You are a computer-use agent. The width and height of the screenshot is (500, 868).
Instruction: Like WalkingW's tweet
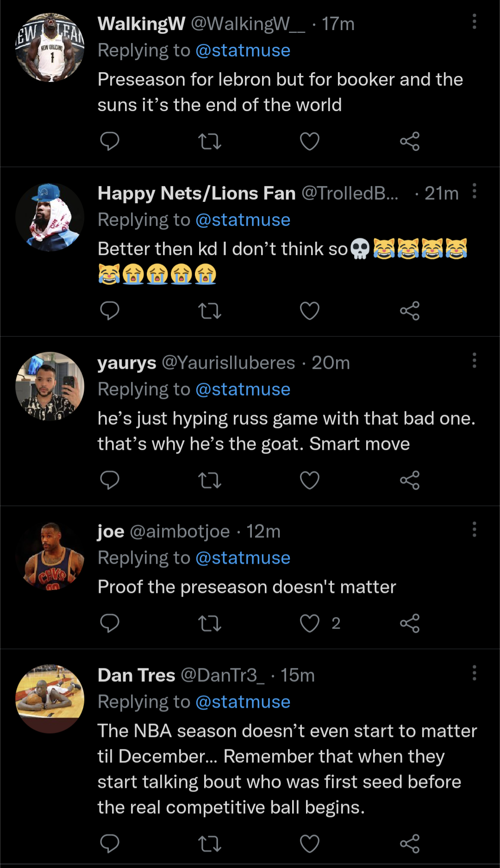click(310, 141)
